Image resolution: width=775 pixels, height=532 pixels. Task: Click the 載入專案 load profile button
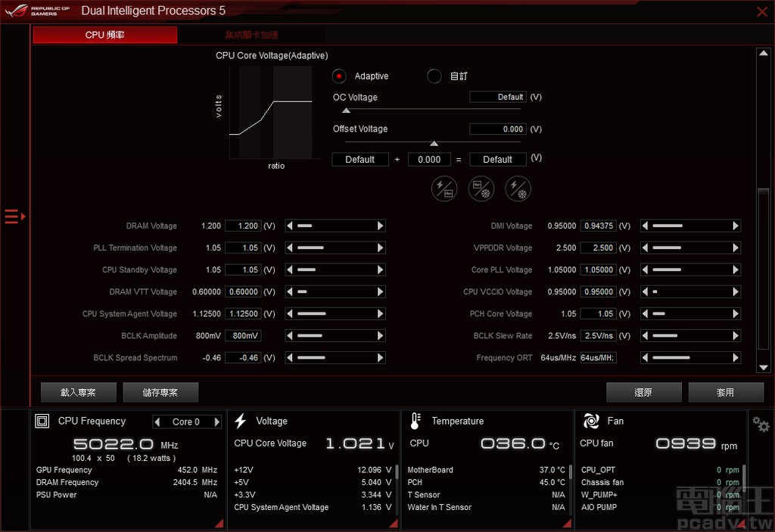point(79,393)
